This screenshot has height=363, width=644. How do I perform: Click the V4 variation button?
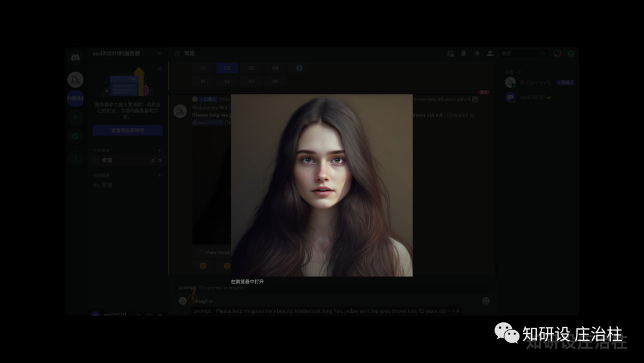pyautogui.click(x=275, y=81)
